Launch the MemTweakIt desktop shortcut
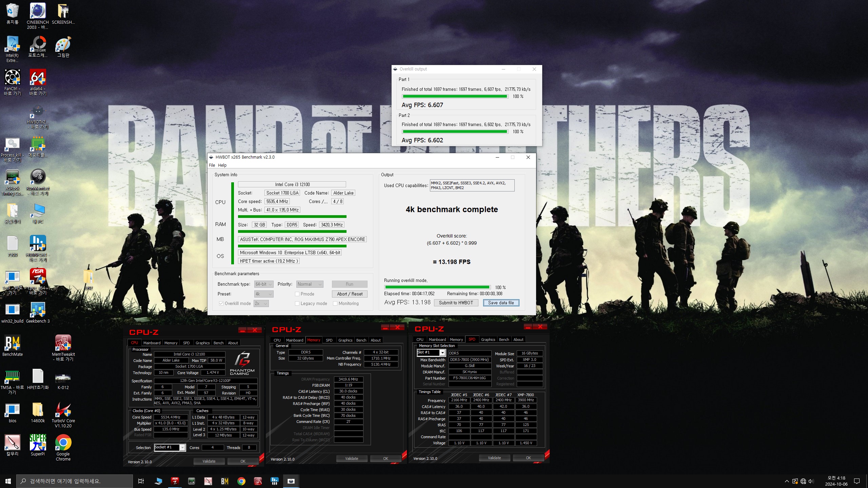The image size is (868, 488). pyautogui.click(x=63, y=348)
